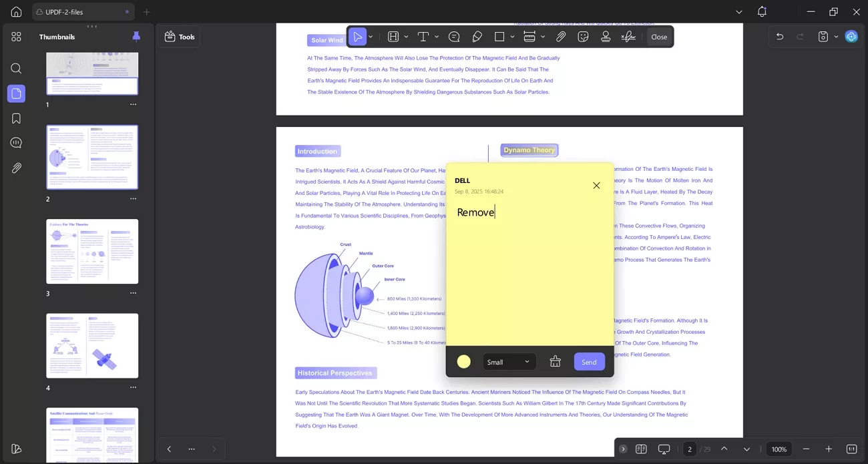Image resolution: width=868 pixels, height=464 pixels.
Task: Open the Sticker tool
Action: 583,36
